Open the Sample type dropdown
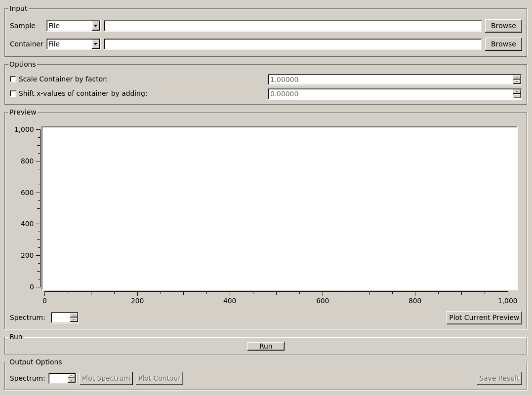532x395 pixels. click(x=73, y=26)
